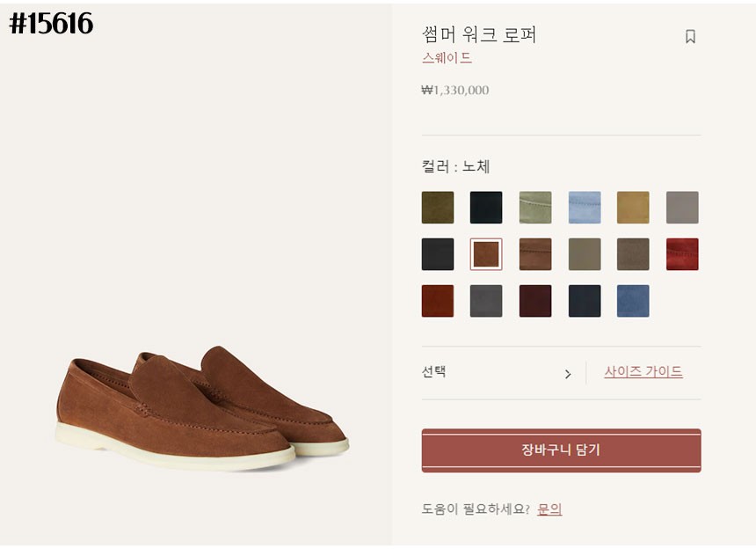Pick the bright red color swatch

(x=682, y=254)
